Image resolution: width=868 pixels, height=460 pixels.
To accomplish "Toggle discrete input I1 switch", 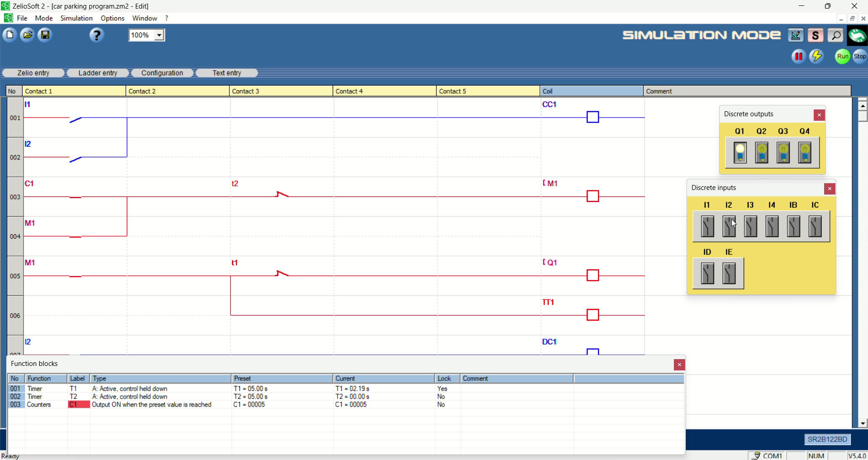I will (707, 226).
